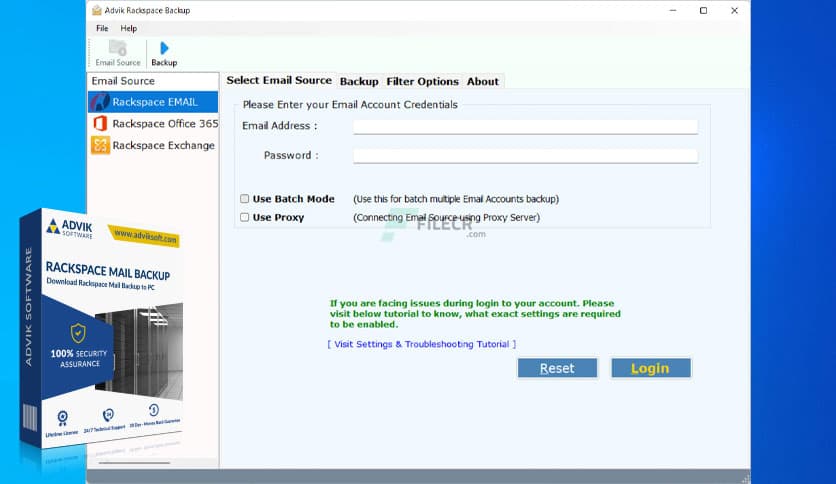Click the Reset button
This screenshot has width=836, height=484.
pos(557,368)
